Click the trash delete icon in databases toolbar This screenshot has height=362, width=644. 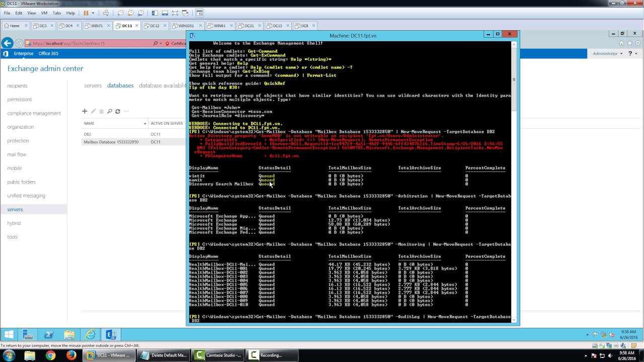(x=101, y=111)
